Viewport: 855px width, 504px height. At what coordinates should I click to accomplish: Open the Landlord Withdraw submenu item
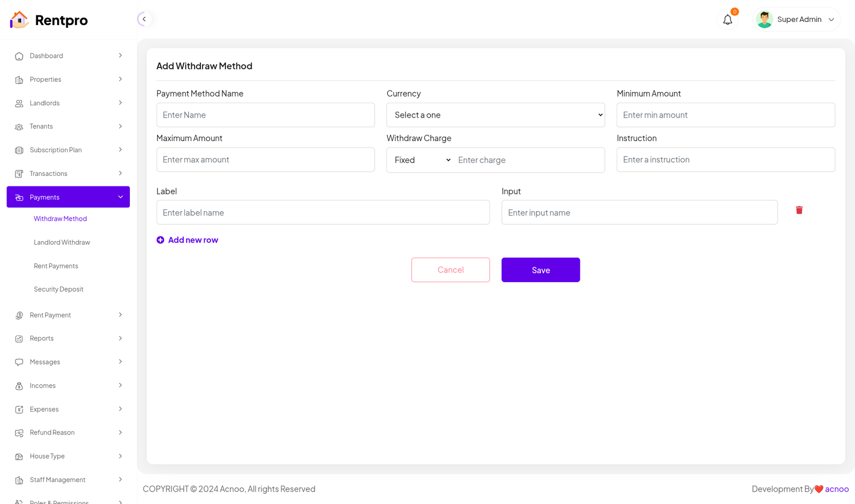(x=62, y=243)
